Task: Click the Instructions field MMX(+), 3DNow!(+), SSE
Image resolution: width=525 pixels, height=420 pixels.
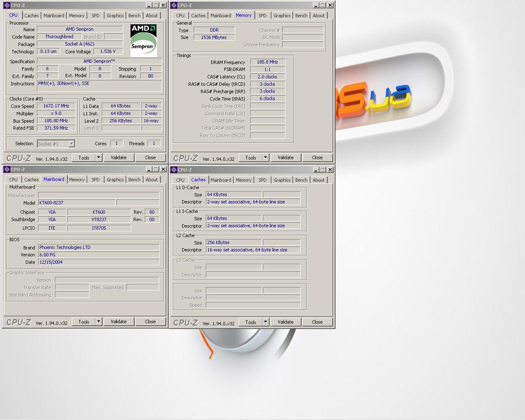Action: (x=100, y=85)
